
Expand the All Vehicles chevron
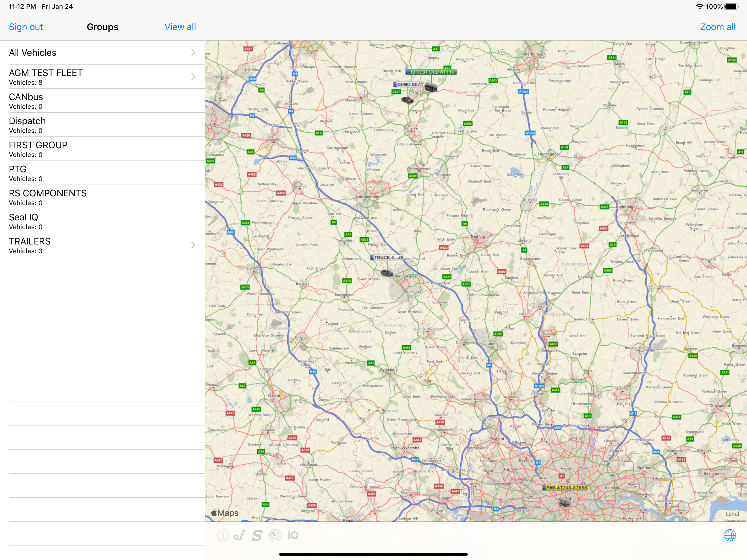tap(193, 52)
